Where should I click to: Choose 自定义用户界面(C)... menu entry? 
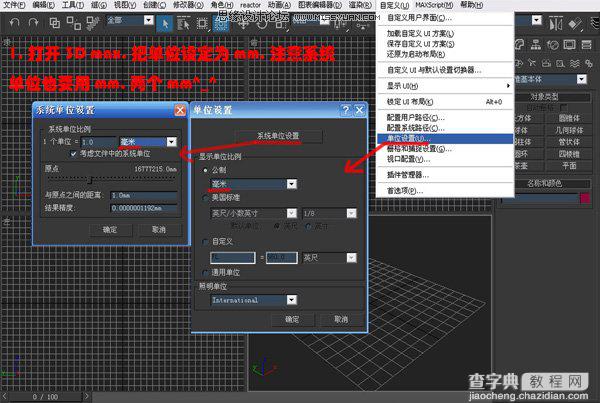445,18
